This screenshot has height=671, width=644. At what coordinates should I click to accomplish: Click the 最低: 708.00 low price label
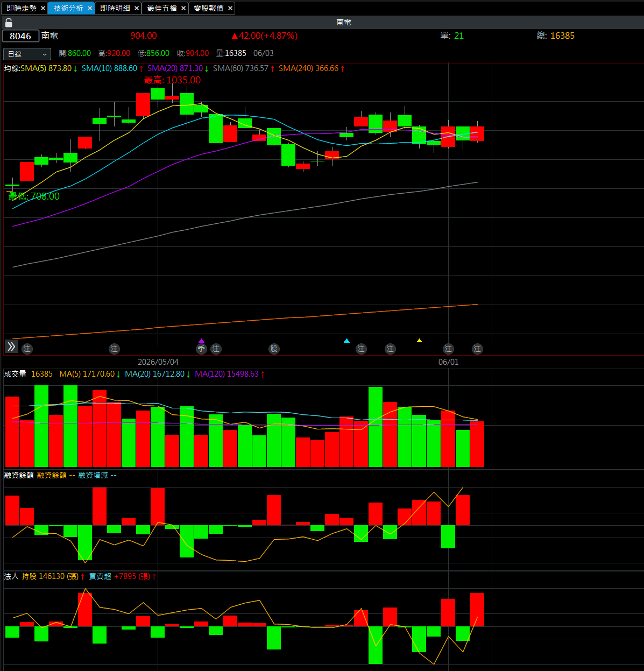(x=34, y=196)
